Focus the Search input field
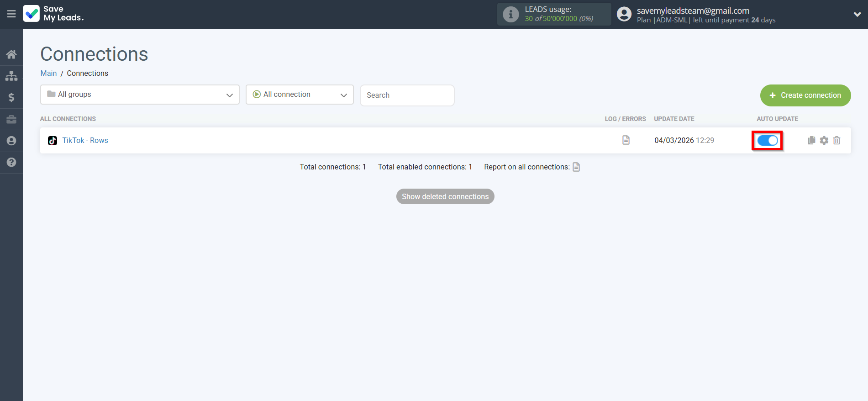The width and height of the screenshot is (868, 401). [407, 95]
